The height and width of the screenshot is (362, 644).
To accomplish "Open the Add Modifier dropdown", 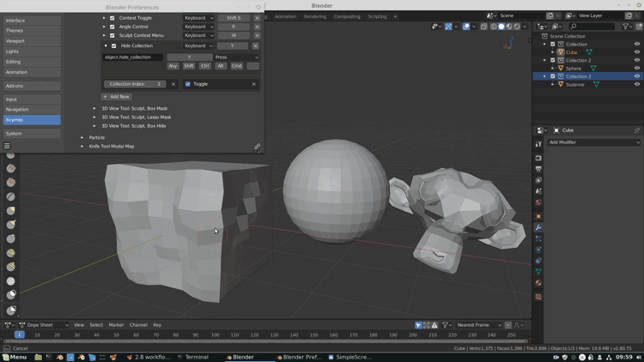I will point(594,142).
